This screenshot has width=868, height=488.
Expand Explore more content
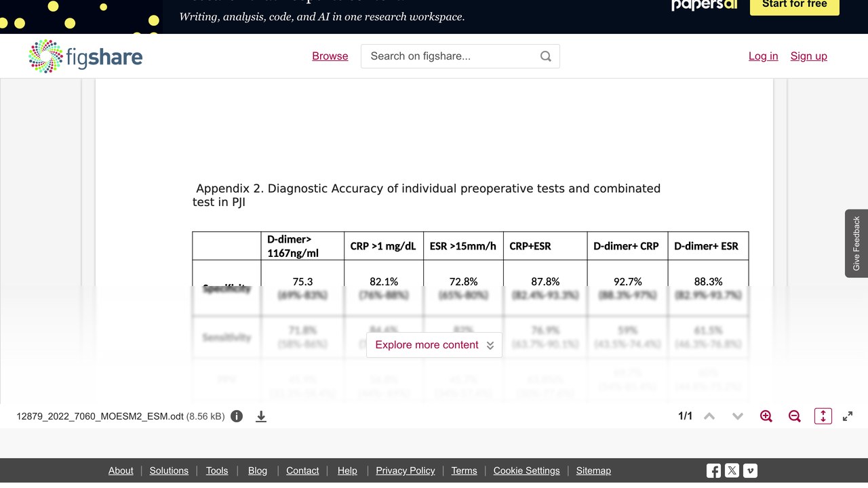tap(434, 345)
